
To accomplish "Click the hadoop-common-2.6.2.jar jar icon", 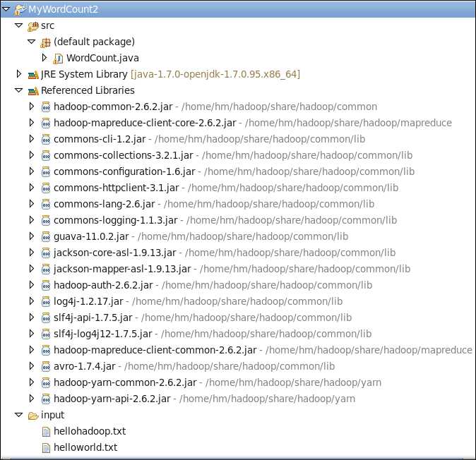I will point(46,107).
